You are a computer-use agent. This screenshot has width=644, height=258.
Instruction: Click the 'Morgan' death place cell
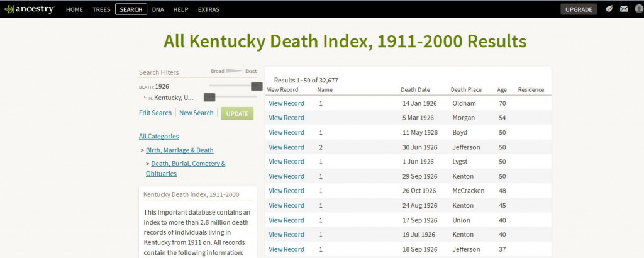pyautogui.click(x=464, y=118)
